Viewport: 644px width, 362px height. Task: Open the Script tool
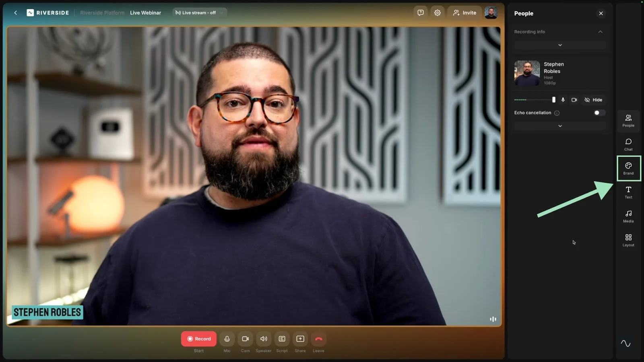(x=282, y=339)
